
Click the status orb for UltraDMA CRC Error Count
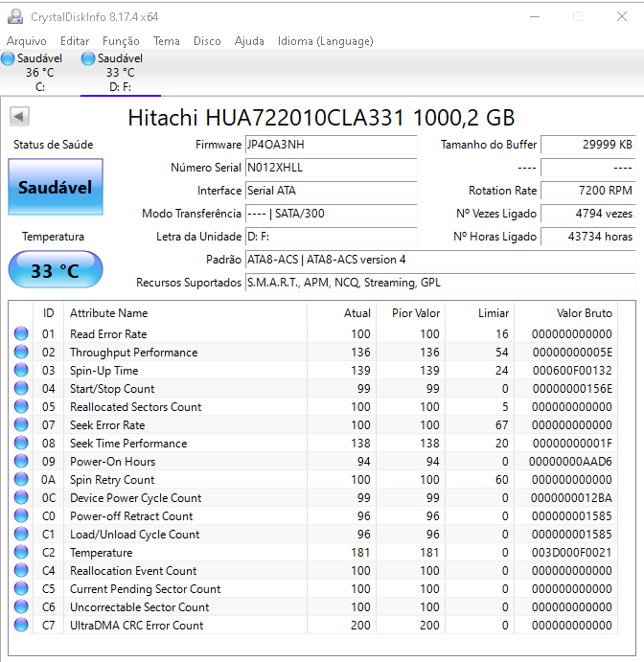[x=21, y=625]
